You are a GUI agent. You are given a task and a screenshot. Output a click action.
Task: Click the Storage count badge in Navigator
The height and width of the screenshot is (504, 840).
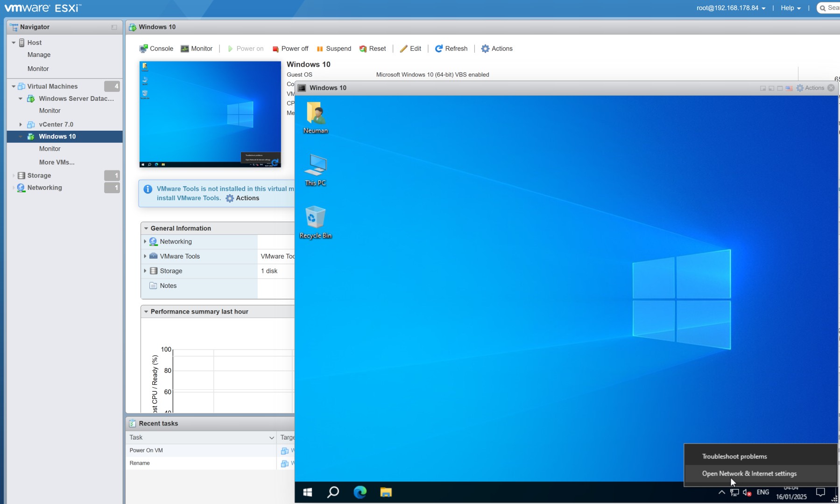112,175
